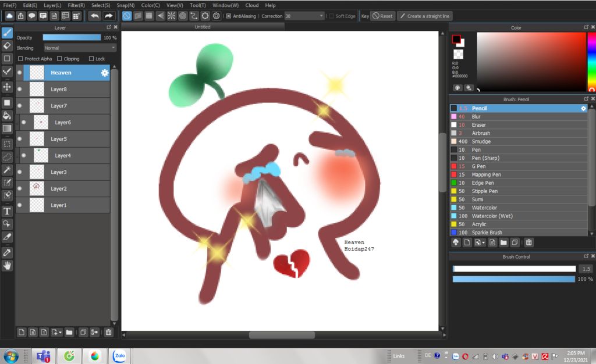Click Create a straight line button
This screenshot has height=364, width=596.
click(424, 16)
